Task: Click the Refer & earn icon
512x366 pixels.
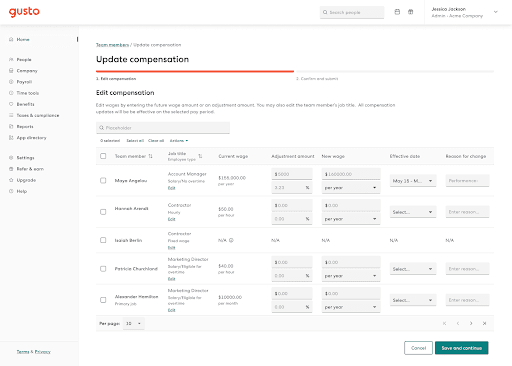Action: (11, 169)
